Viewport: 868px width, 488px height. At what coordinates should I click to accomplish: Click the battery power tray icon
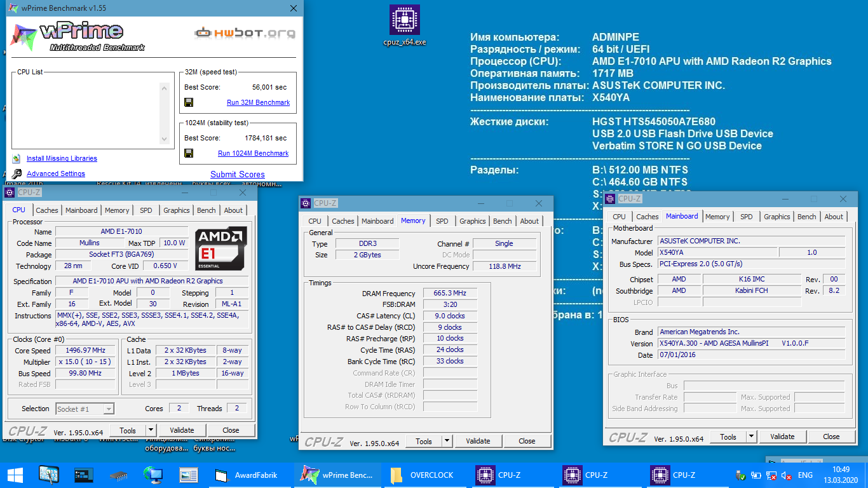pos(756,475)
